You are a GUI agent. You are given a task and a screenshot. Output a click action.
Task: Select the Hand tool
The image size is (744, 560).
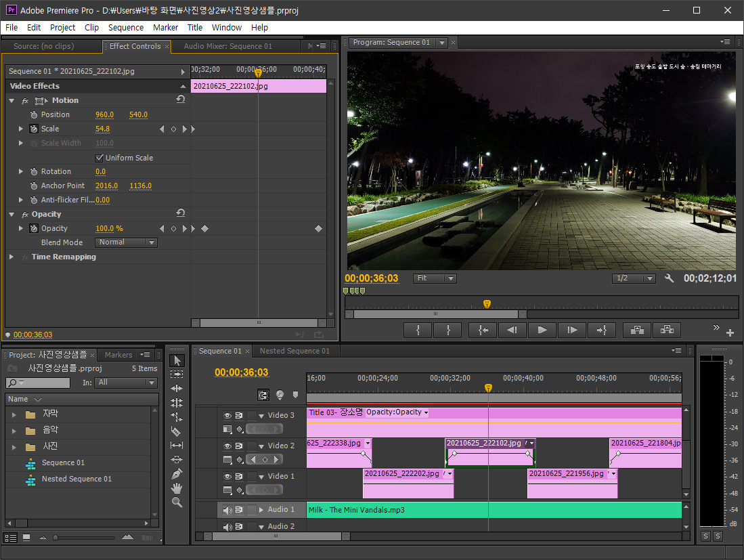(x=176, y=488)
